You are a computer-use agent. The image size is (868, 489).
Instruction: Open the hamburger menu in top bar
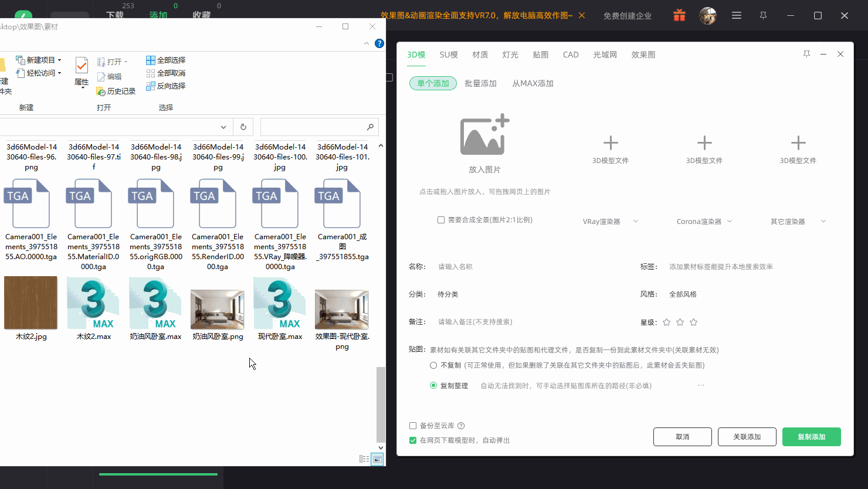[737, 16]
